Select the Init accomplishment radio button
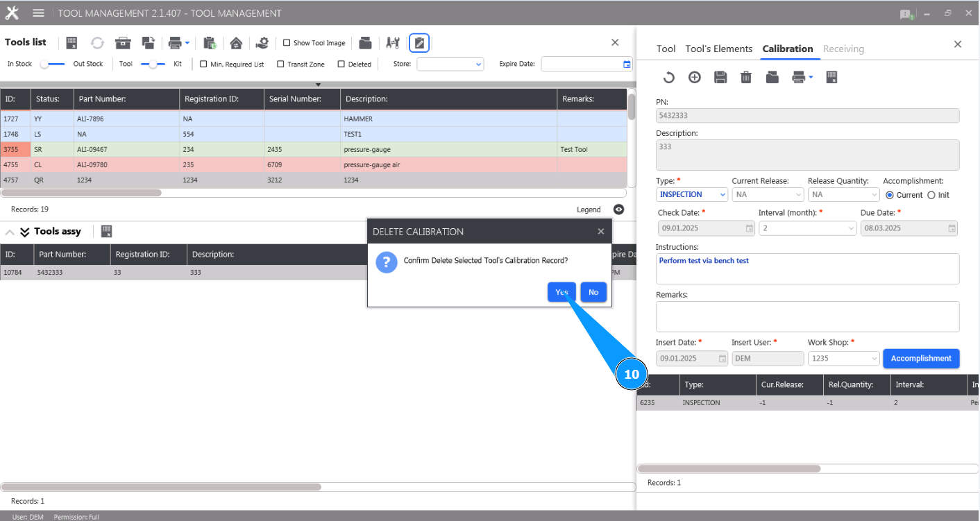980x521 pixels. (931, 195)
